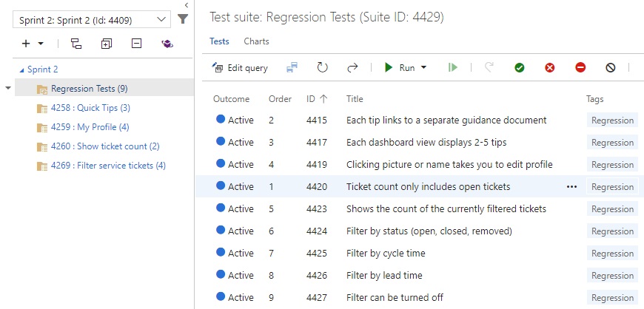This screenshot has width=644, height=309.
Task: Switch to the Tests tab
Action: (x=219, y=41)
